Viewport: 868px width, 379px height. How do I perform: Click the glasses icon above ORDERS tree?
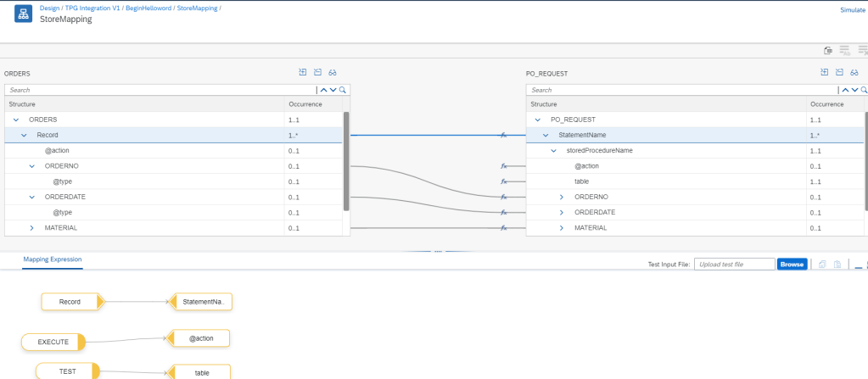point(333,73)
